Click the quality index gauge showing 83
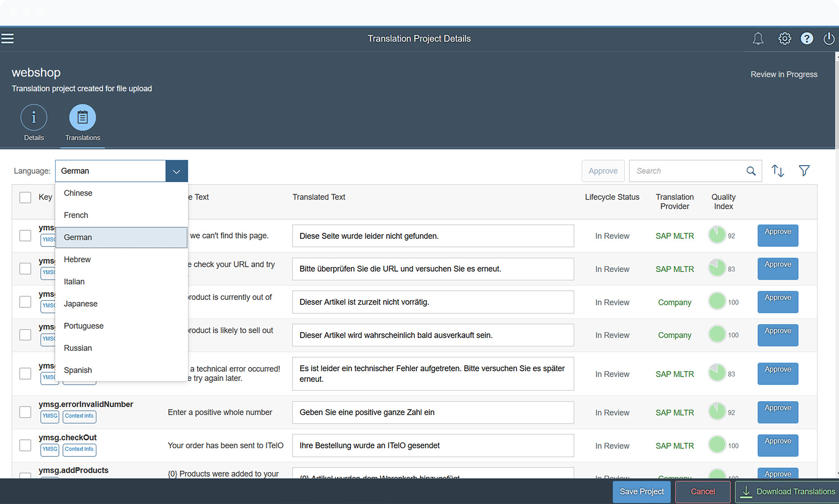This screenshot has width=839, height=504. pos(716,268)
